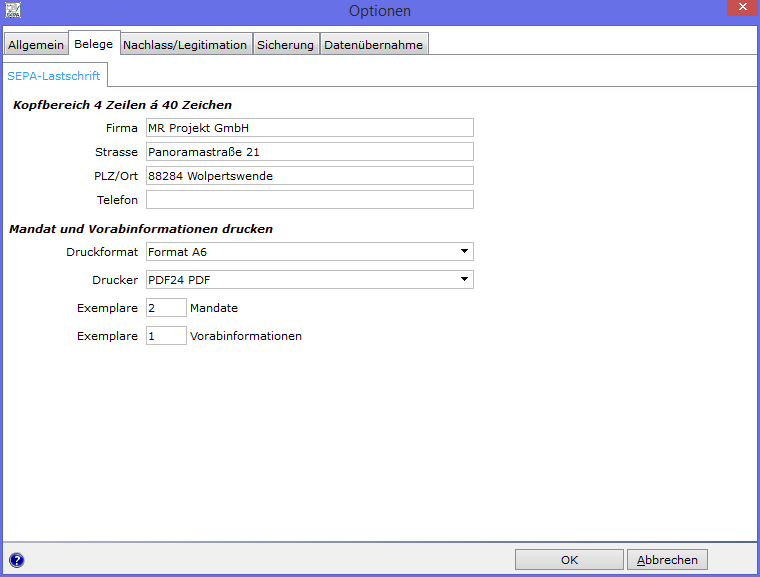Click the SEPA application icon in title bar
Screen dimensions: 760x577
[x=13, y=11]
